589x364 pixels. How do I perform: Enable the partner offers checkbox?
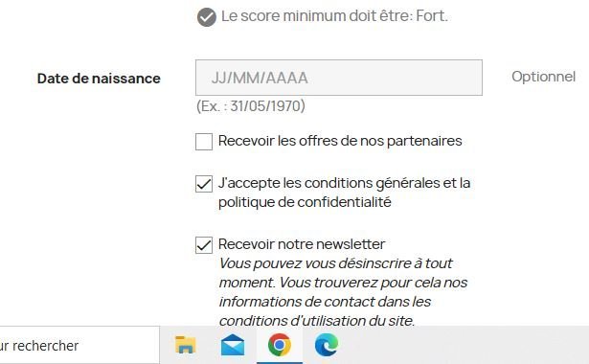pyautogui.click(x=204, y=142)
